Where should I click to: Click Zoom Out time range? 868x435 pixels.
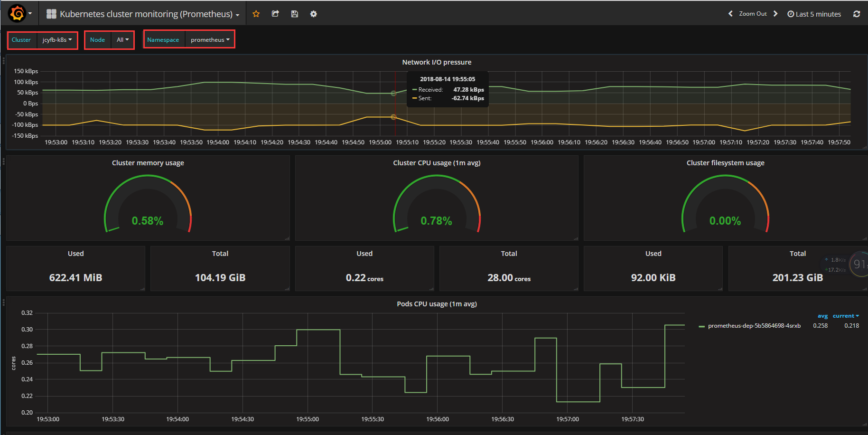coord(753,14)
